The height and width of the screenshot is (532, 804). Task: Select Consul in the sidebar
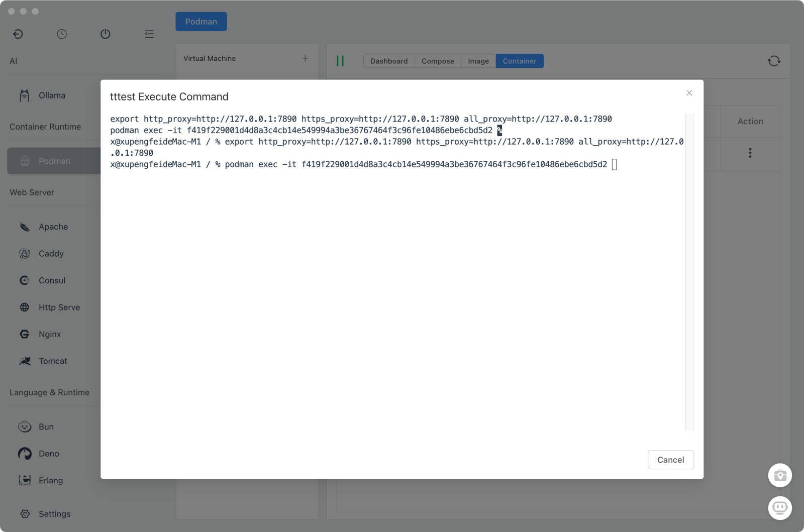point(52,280)
